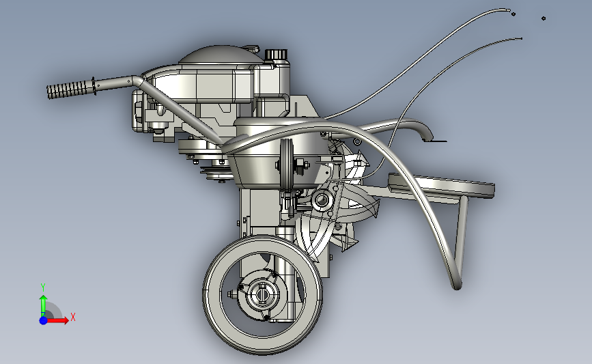Select the black fuel tank cap
Viewport: 592px width, 364px height.
pos(276,55)
